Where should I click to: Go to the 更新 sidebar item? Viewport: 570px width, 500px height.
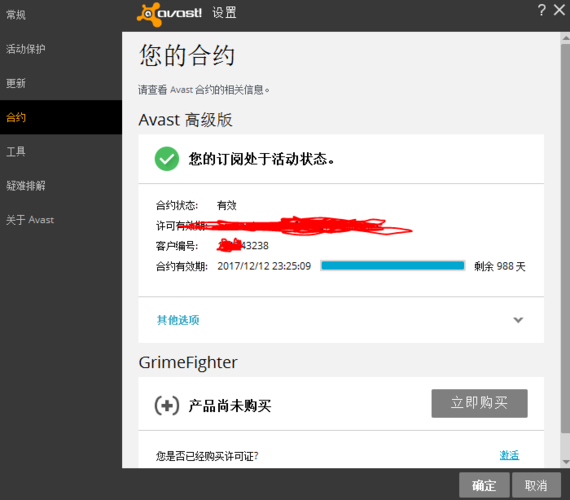point(16,83)
